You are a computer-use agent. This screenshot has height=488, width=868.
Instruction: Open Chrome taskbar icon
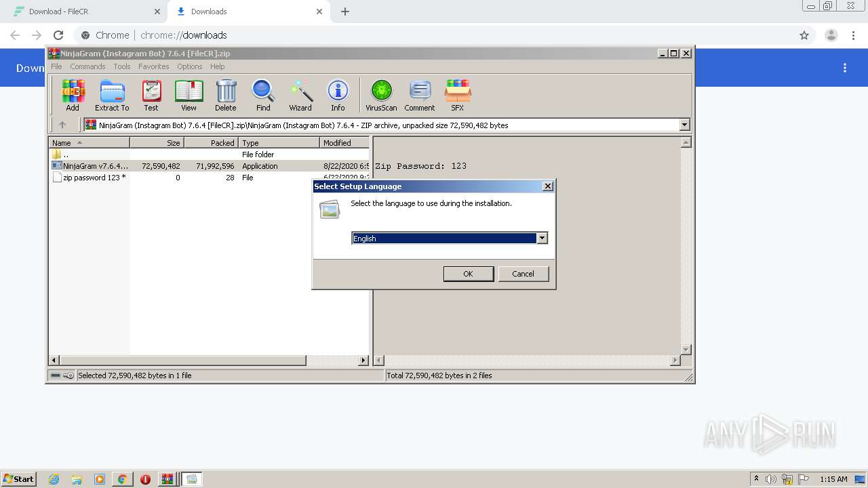(122, 479)
